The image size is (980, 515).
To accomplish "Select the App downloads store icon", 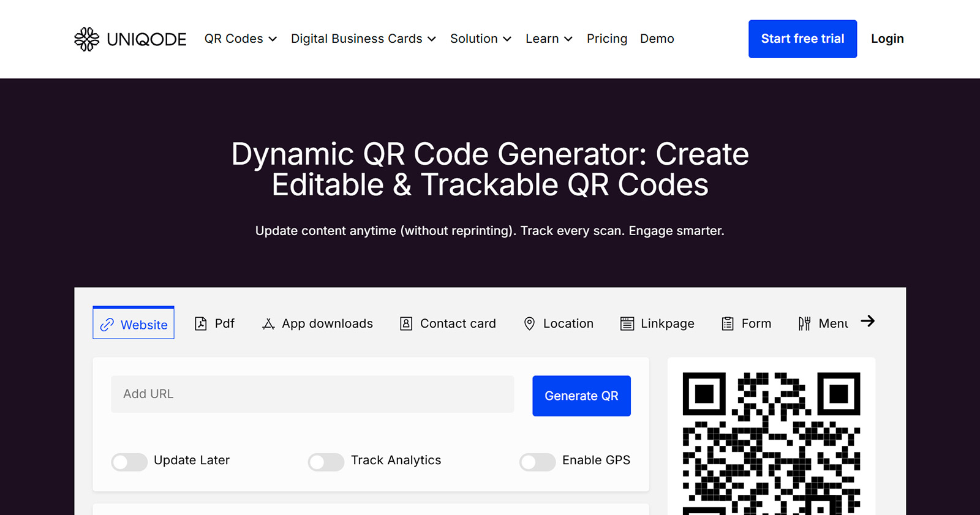I will [x=268, y=324].
